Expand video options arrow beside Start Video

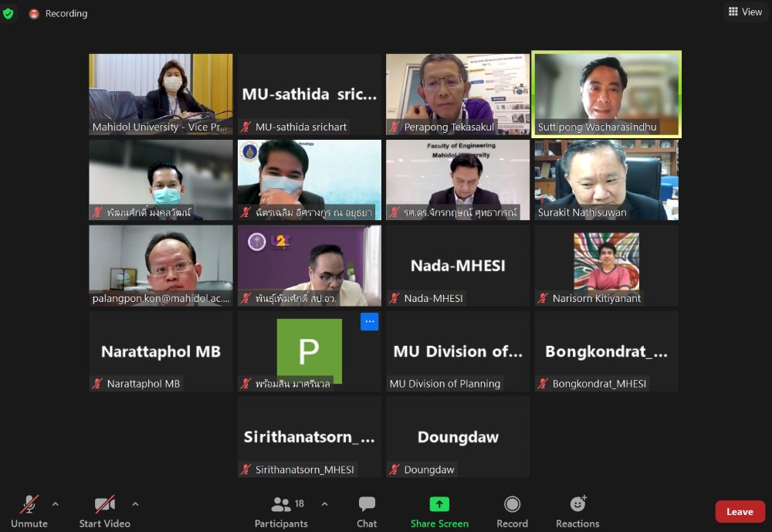[136, 504]
